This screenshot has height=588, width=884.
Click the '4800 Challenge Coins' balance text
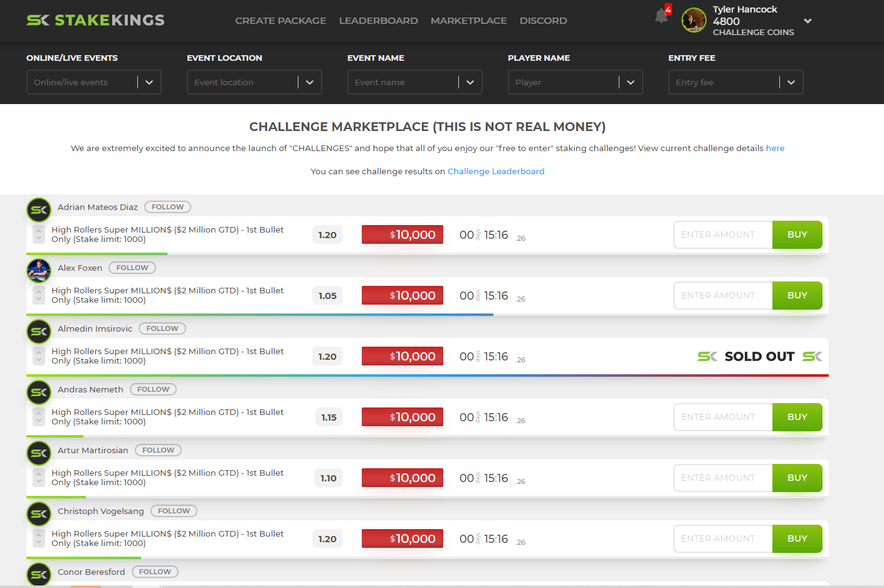(753, 26)
